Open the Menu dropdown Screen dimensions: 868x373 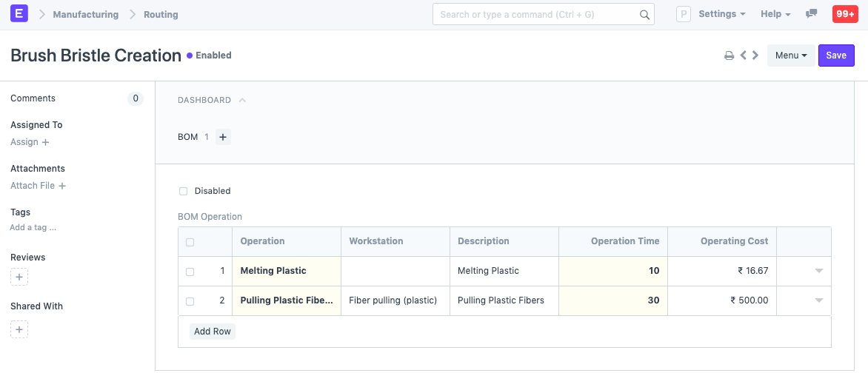click(x=790, y=56)
